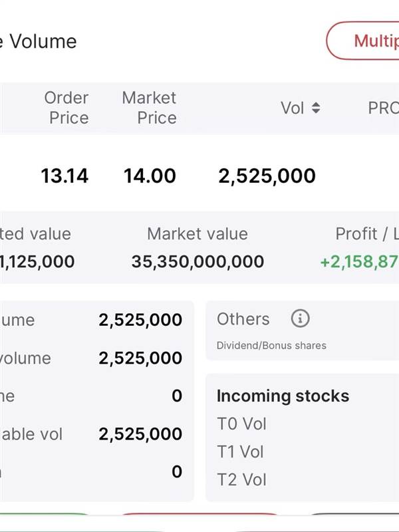This screenshot has height=532, width=399.
Task: Select the T2 Vol row
Action: point(241,479)
